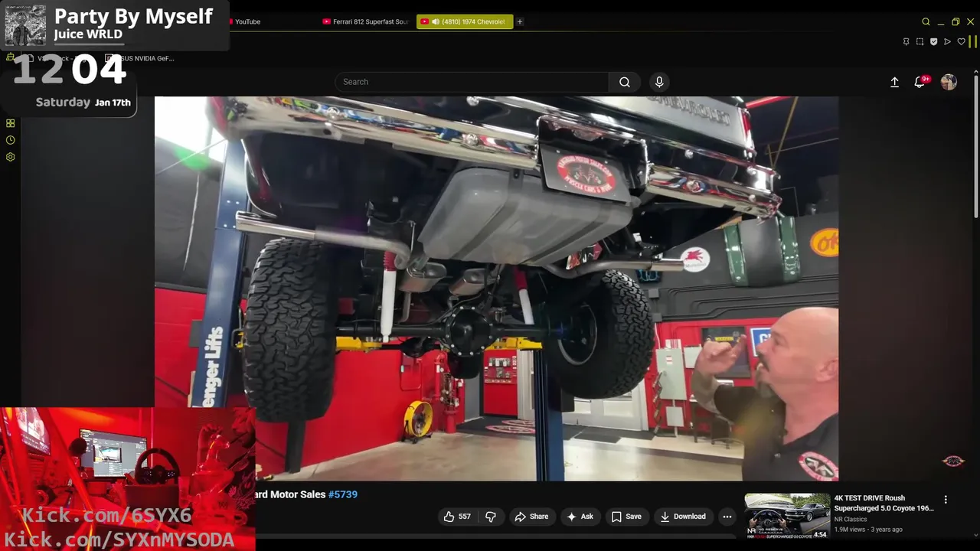The height and width of the screenshot is (551, 980).
Task: Dislike the video
Action: pyautogui.click(x=491, y=517)
